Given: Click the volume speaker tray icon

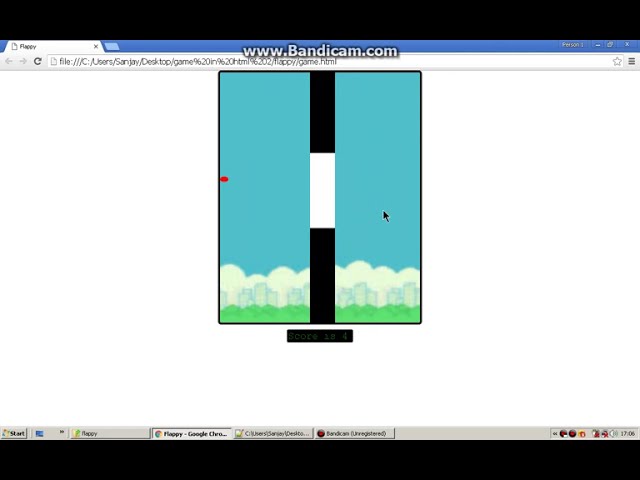Looking at the screenshot, I should pos(614,433).
